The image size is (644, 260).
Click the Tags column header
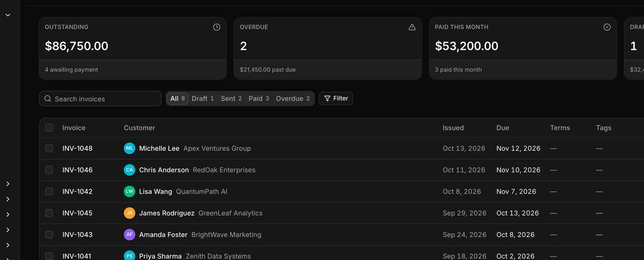[604, 128]
